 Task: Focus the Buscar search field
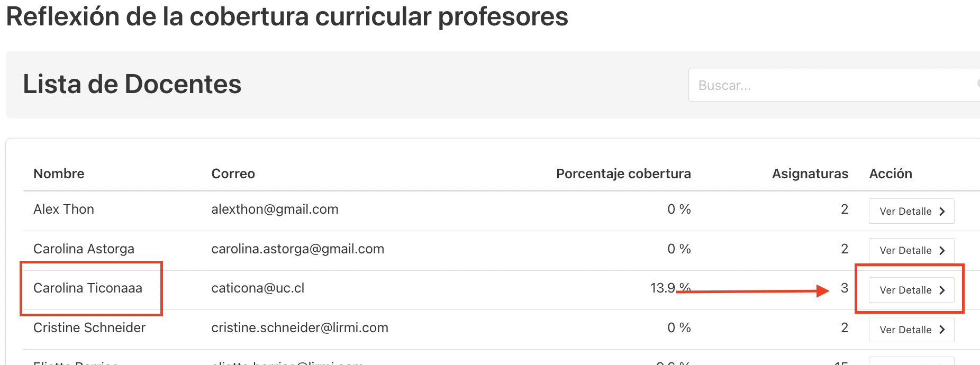(x=834, y=85)
